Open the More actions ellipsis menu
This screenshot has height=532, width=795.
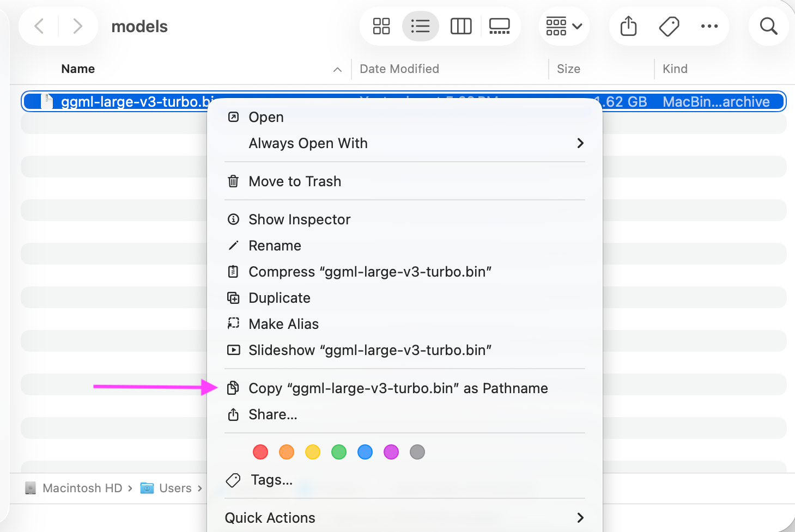709,26
